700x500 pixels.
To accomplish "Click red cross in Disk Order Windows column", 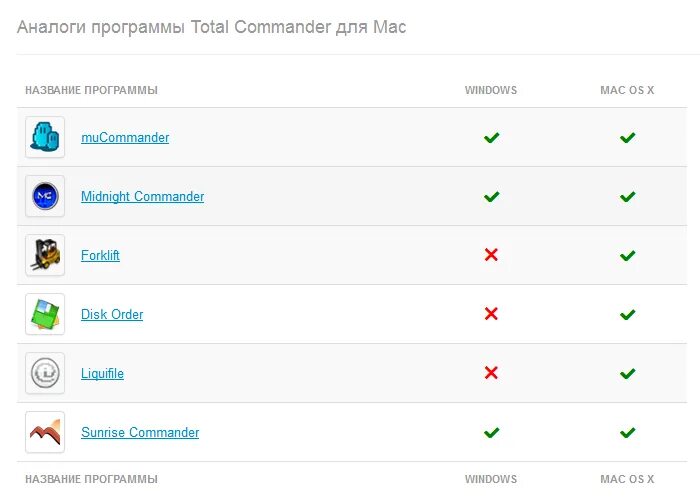I will [x=491, y=314].
